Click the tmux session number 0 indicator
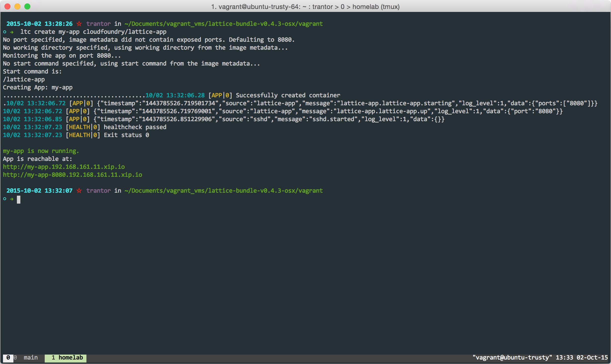Screen dimensions: 611x364 8,358
